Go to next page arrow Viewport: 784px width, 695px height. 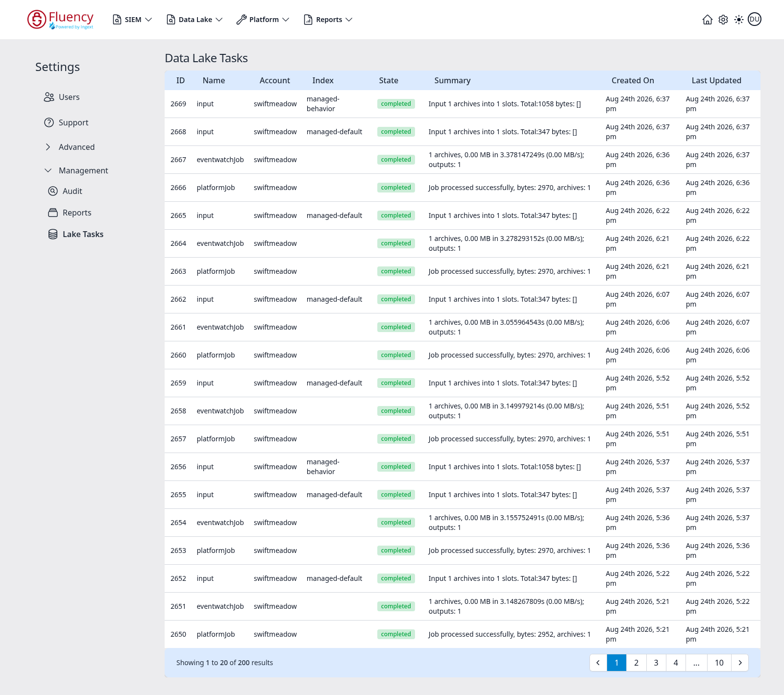740,663
